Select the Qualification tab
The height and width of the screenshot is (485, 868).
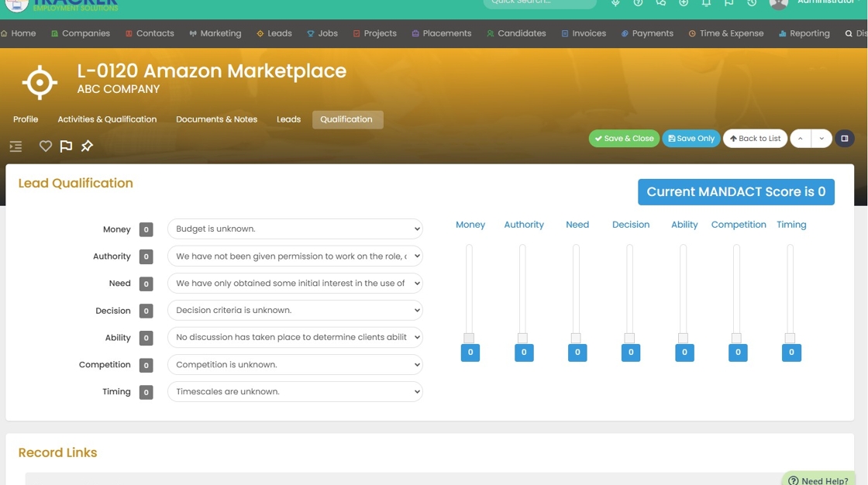coord(346,119)
